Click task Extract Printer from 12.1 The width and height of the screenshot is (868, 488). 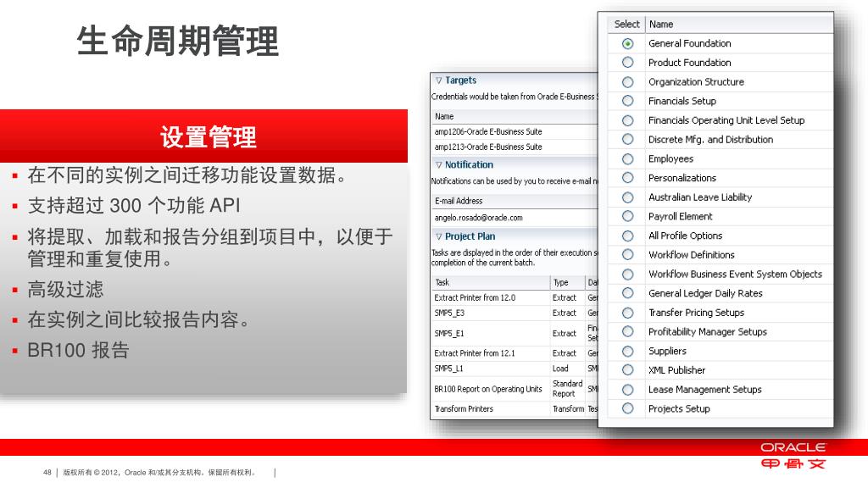(475, 353)
